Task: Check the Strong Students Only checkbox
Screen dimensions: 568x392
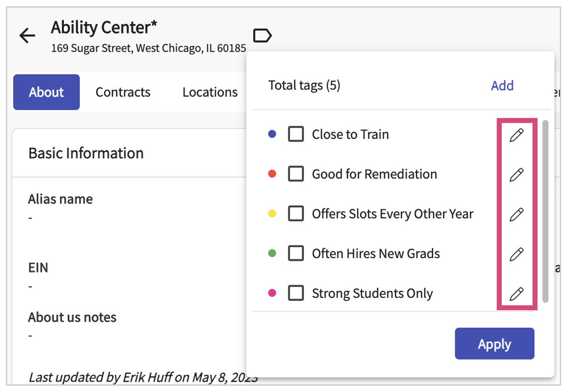Action: pyautogui.click(x=296, y=293)
